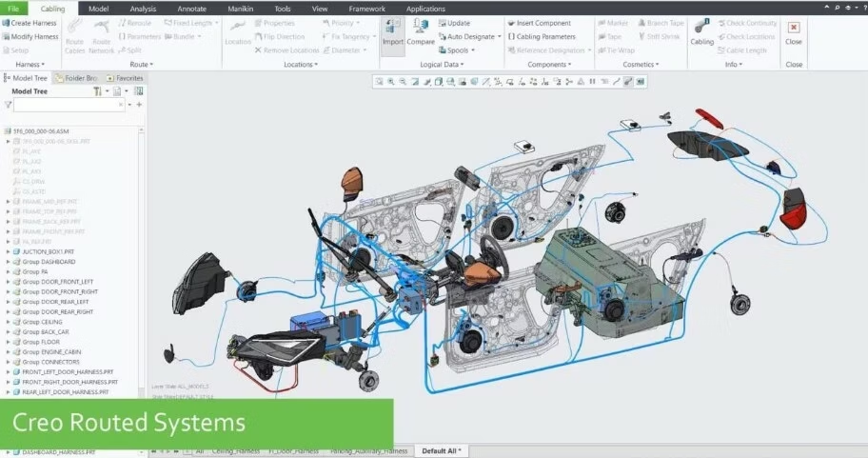Switch to the Annotate ribbon tab
The height and width of the screenshot is (458, 868).
point(191,9)
